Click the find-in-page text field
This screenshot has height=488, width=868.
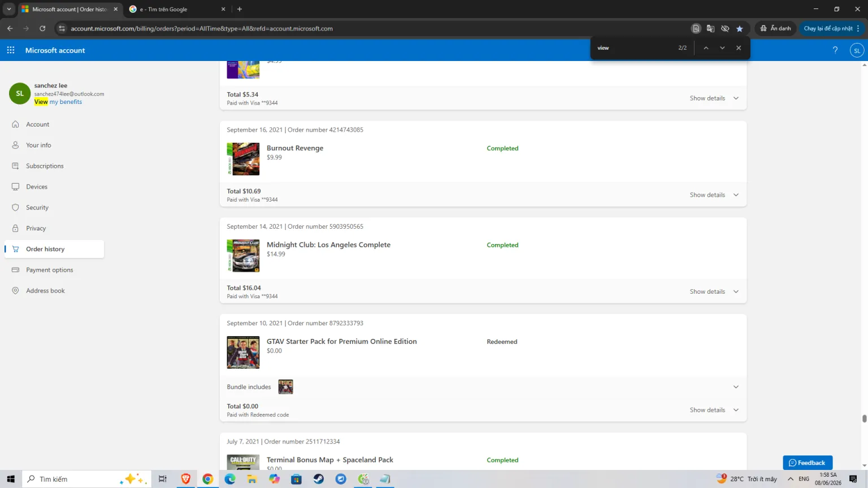tap(634, 48)
